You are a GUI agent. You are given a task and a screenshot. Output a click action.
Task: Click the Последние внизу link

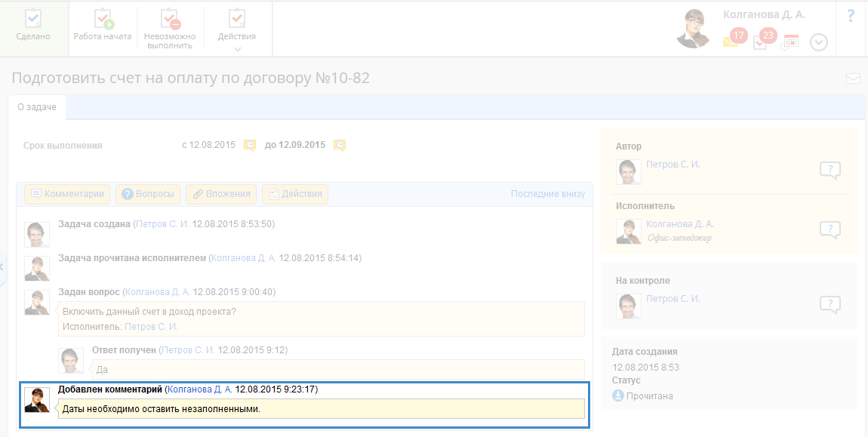(x=547, y=194)
